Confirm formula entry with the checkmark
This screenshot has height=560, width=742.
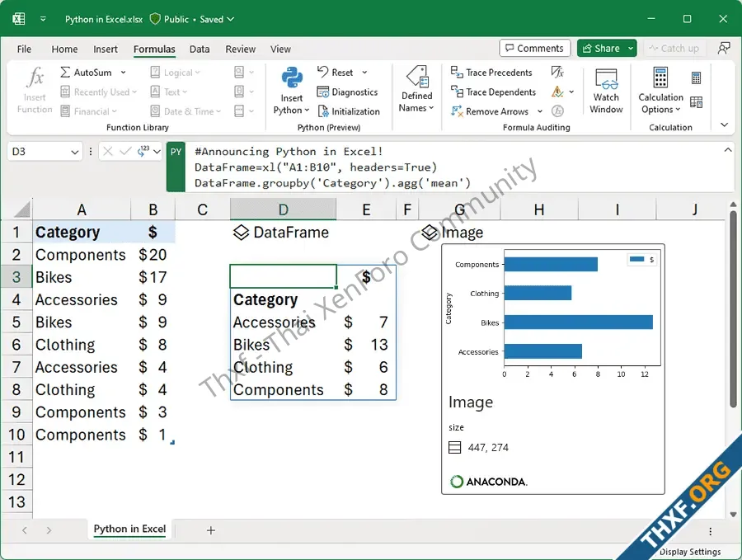click(x=125, y=152)
